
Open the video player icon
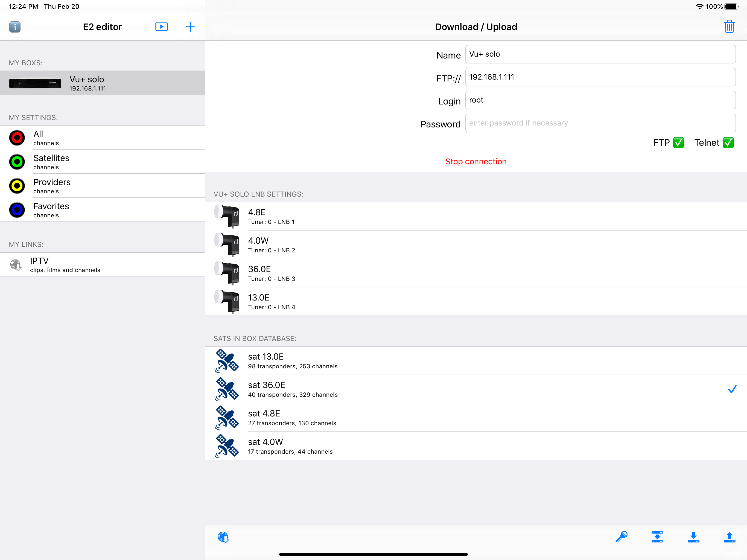pos(161,27)
